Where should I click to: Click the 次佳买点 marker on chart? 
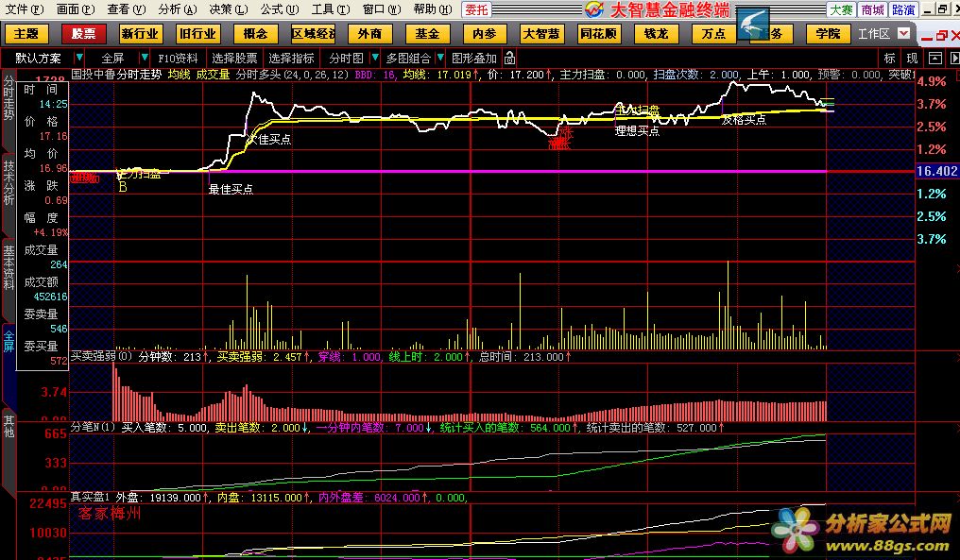268,140
